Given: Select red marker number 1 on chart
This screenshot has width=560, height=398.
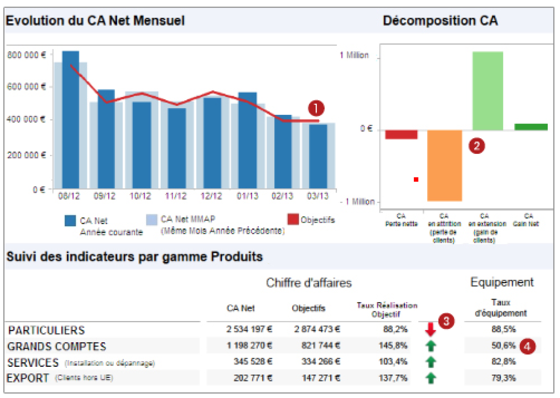Looking at the screenshot, I should [x=316, y=108].
